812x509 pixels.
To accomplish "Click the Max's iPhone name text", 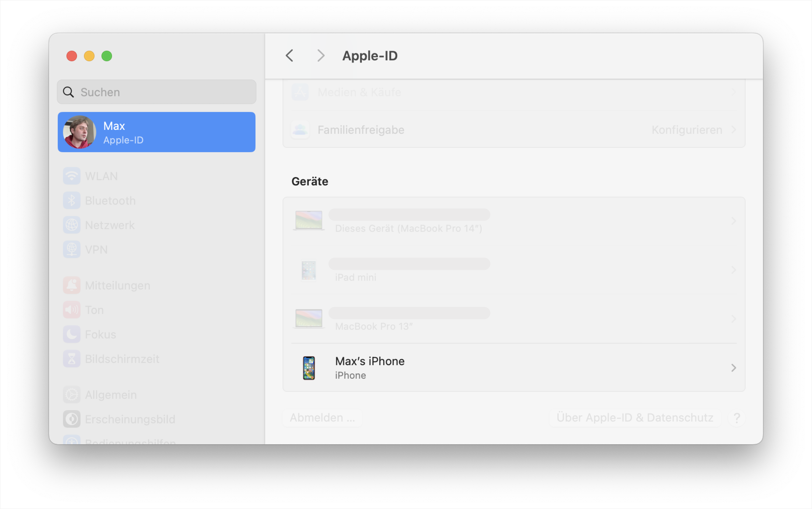I will [x=370, y=361].
